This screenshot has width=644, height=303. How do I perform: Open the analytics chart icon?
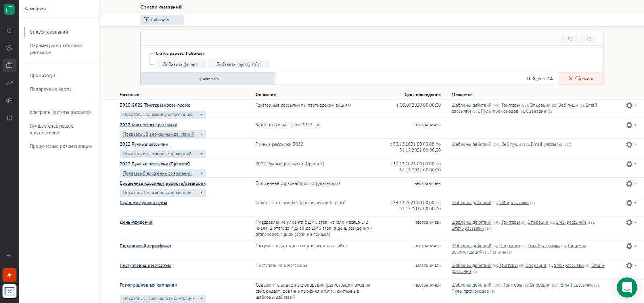tap(9, 83)
